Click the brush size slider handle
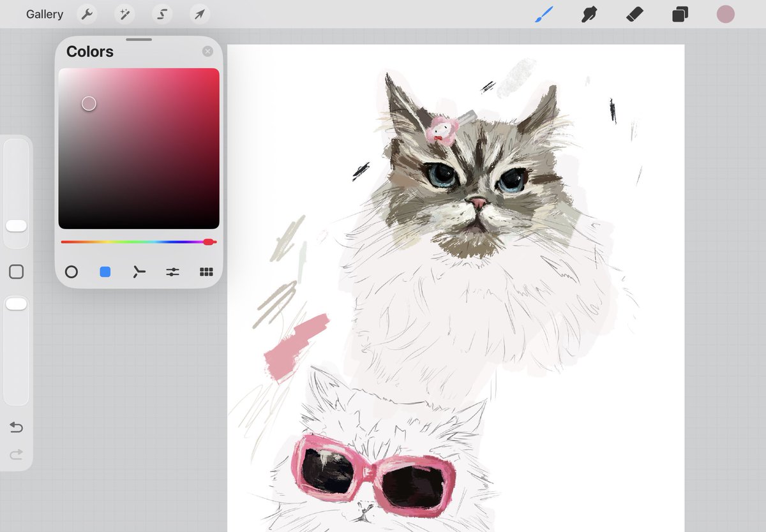This screenshot has height=532, width=766. (x=16, y=226)
